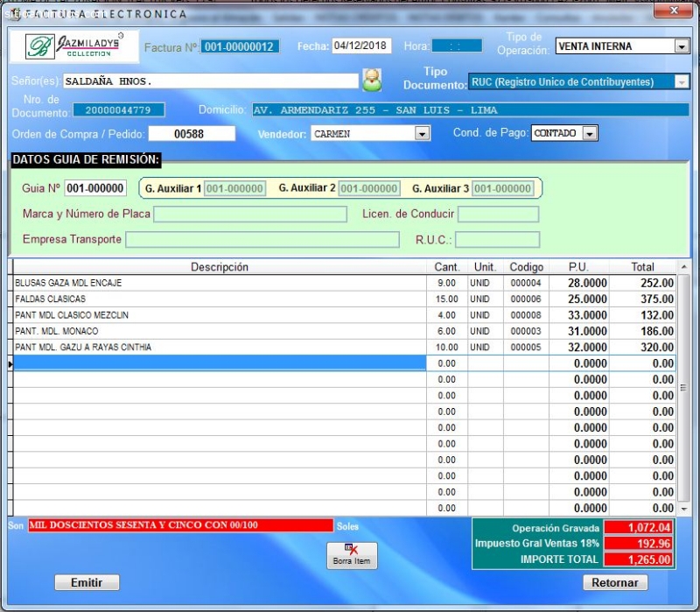The image size is (700, 612).
Task: Click the Emitir button
Action: [87, 582]
